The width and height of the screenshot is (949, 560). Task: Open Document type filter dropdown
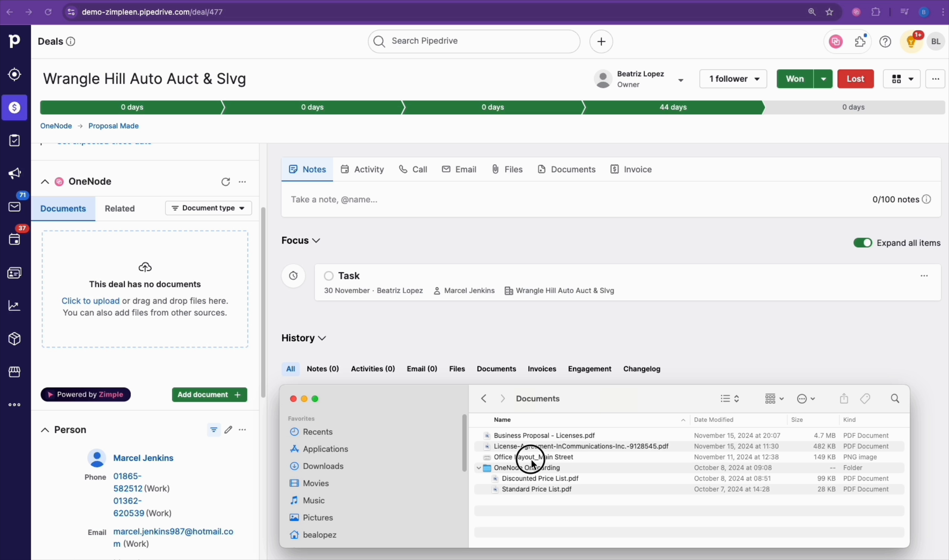(208, 208)
